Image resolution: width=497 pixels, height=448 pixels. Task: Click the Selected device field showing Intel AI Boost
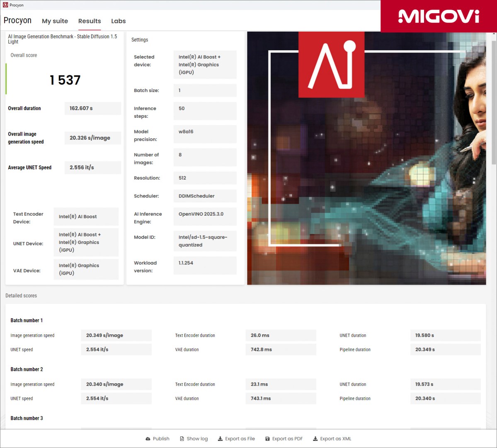(205, 65)
